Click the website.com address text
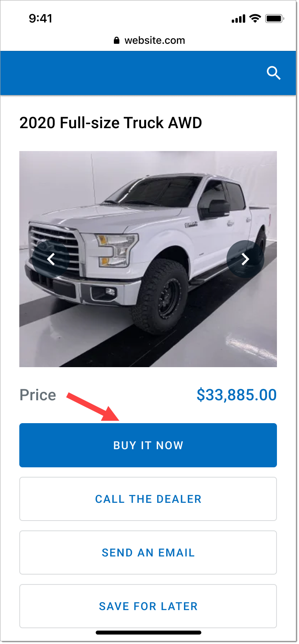This screenshot has width=299, height=644. pos(155,40)
